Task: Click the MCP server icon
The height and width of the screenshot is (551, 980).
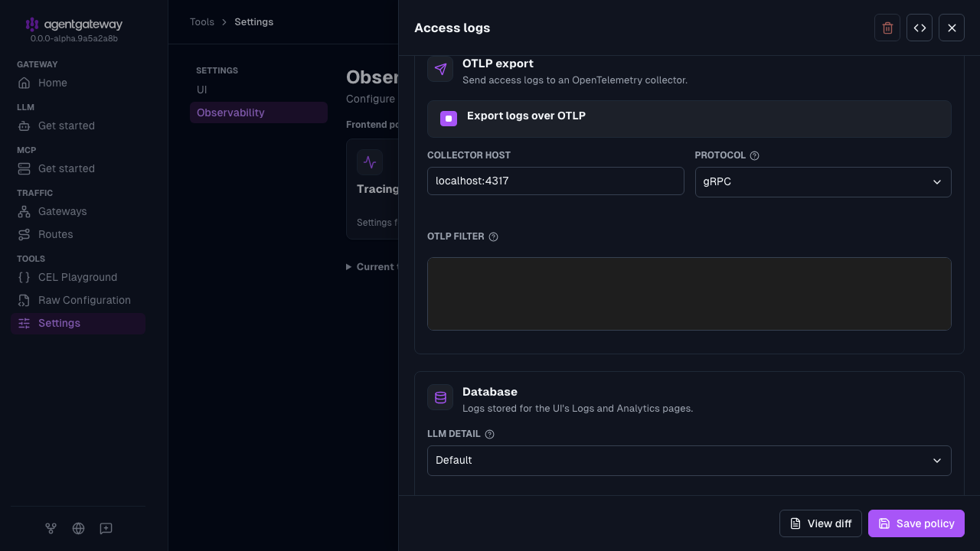Action: (x=24, y=168)
